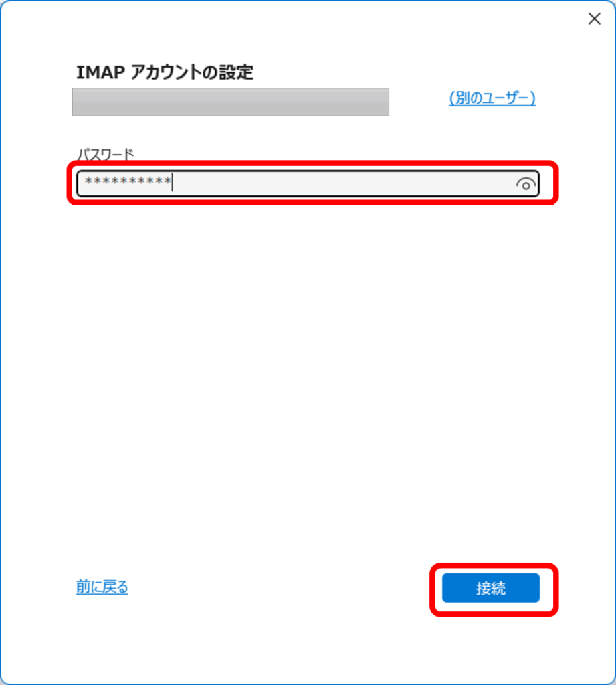Click the IMAP アカウントの設定 heading
The image size is (616, 685).
click(165, 72)
